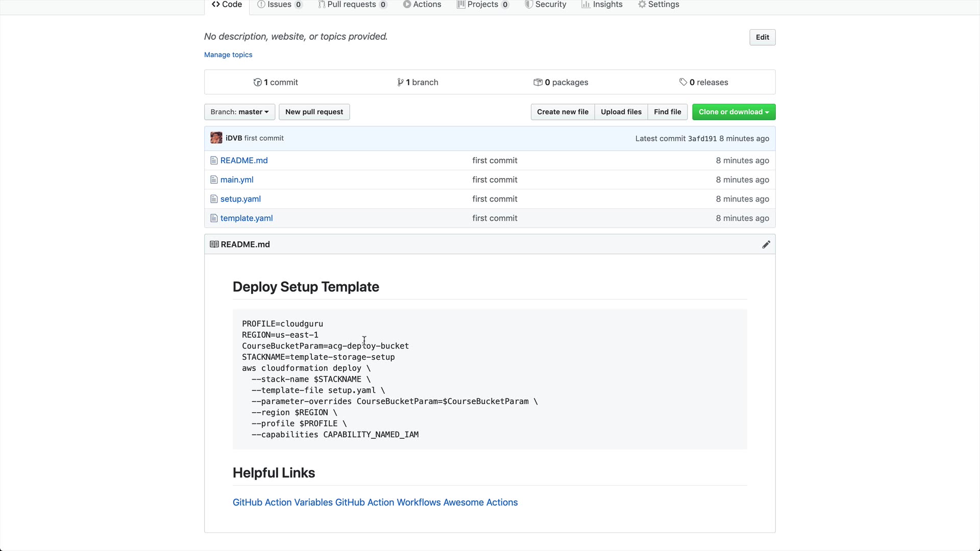Go to the Settings tab
The image size is (980, 551).
(658, 5)
